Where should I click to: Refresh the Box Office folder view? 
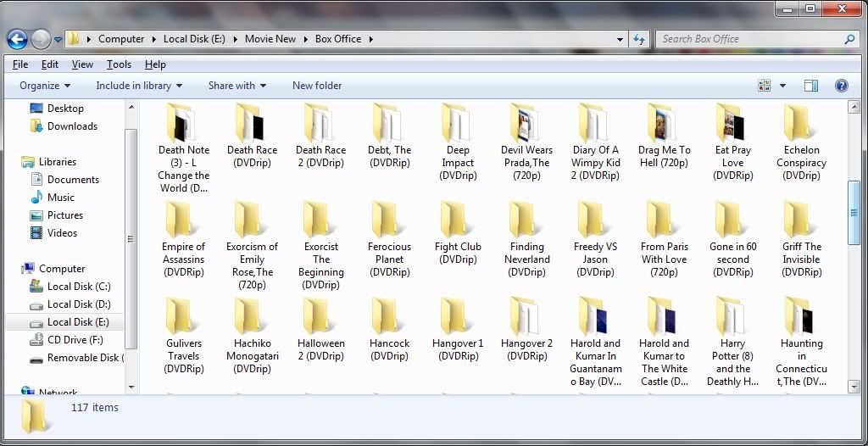(639, 39)
